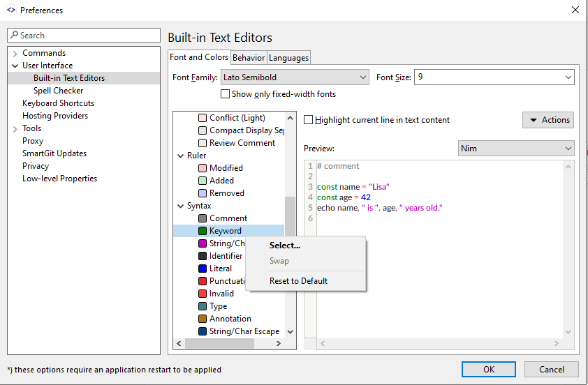Select the Removed ruler color icon
This screenshot has width=588, height=385.
[x=203, y=193]
